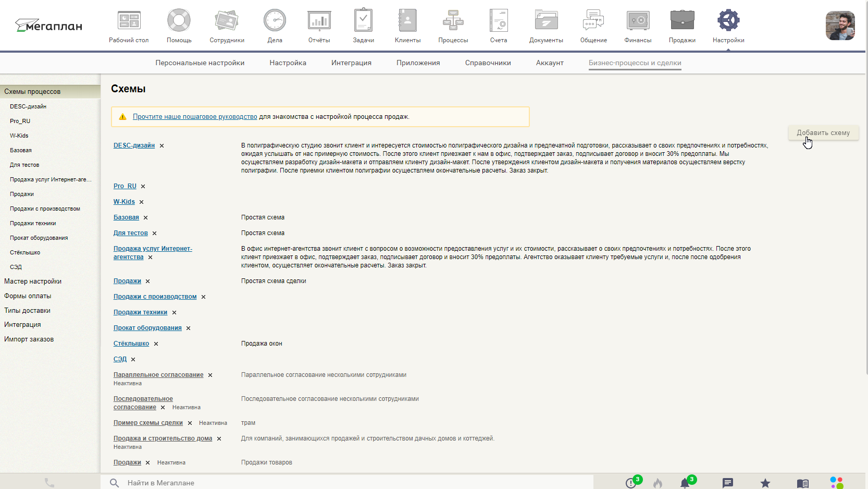Open the Финансы safe icon
The image size is (868, 489).
tap(638, 21)
